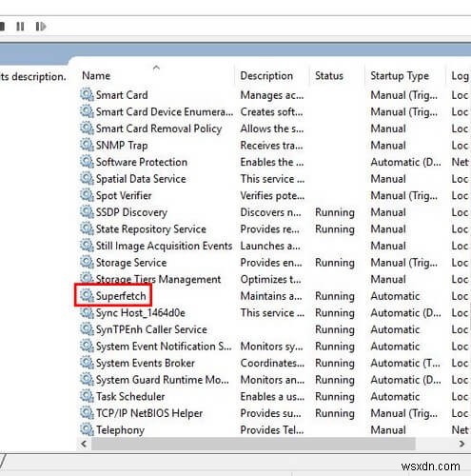Select the Sync Host_1464d0e service name
Image resolution: width=471 pixels, height=476 pixels.
click(141, 313)
